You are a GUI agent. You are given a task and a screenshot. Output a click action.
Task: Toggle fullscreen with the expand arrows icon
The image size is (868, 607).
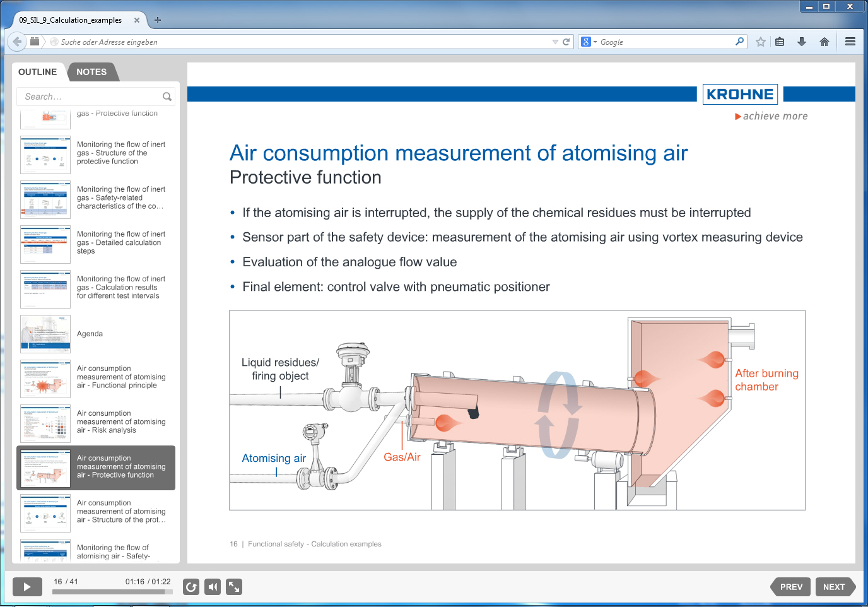234,587
